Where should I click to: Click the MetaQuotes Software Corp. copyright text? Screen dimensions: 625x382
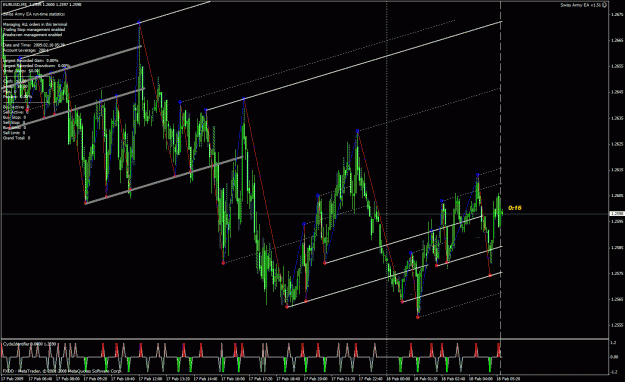pos(62,371)
